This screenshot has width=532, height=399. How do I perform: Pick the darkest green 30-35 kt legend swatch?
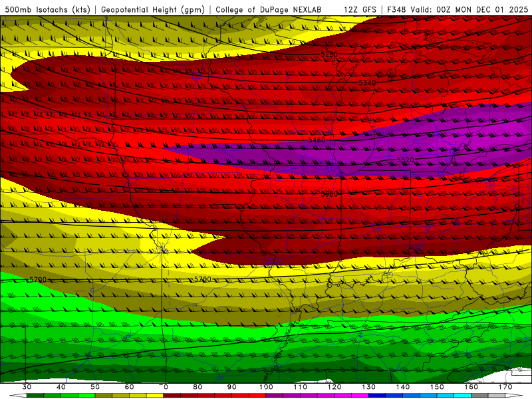point(35,396)
